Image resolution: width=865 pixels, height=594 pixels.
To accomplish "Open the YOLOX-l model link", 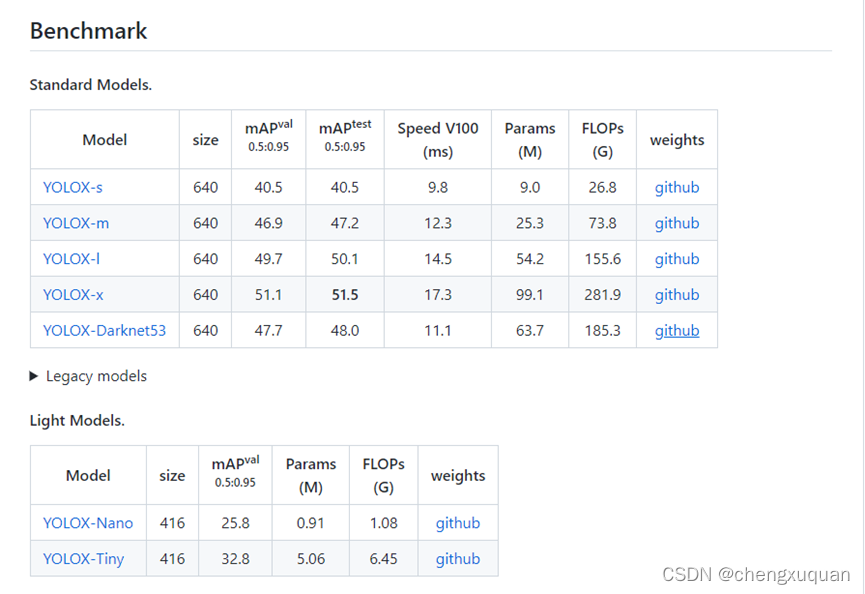I will (72, 259).
